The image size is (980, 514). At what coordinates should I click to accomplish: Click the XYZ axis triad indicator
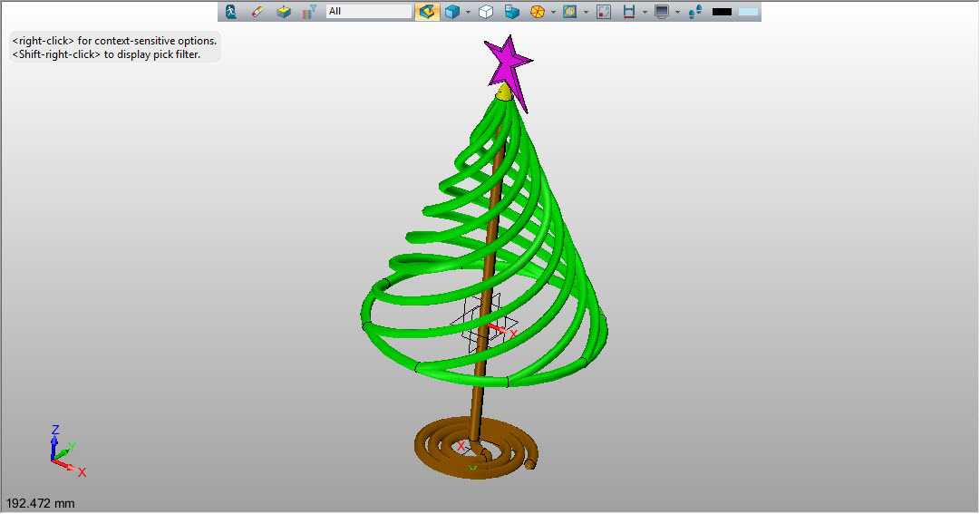(x=67, y=451)
